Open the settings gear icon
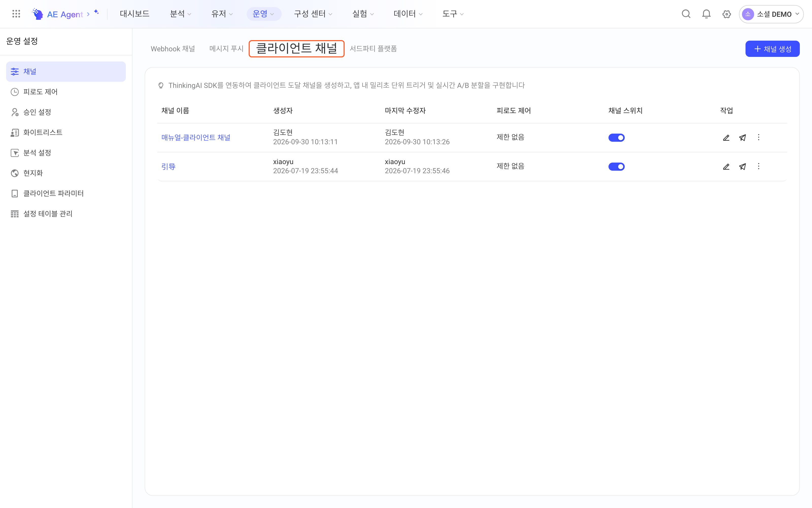 pos(726,14)
